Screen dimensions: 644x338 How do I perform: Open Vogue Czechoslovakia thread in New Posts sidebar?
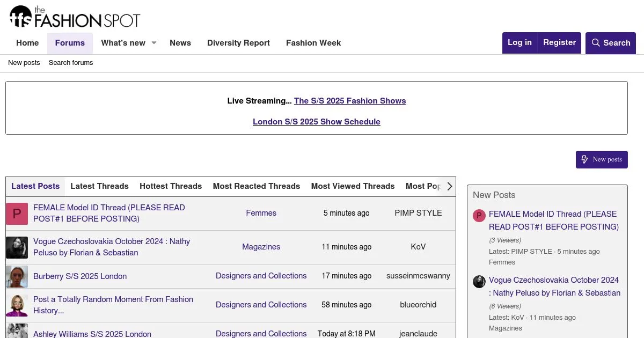coord(554,286)
